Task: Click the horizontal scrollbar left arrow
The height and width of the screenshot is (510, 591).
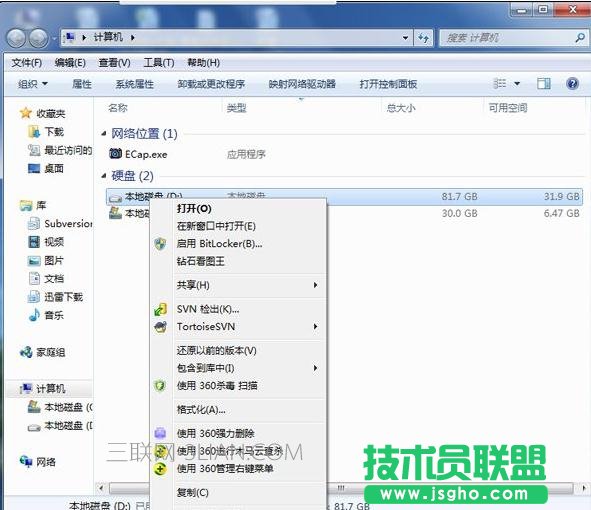Action: 101,488
